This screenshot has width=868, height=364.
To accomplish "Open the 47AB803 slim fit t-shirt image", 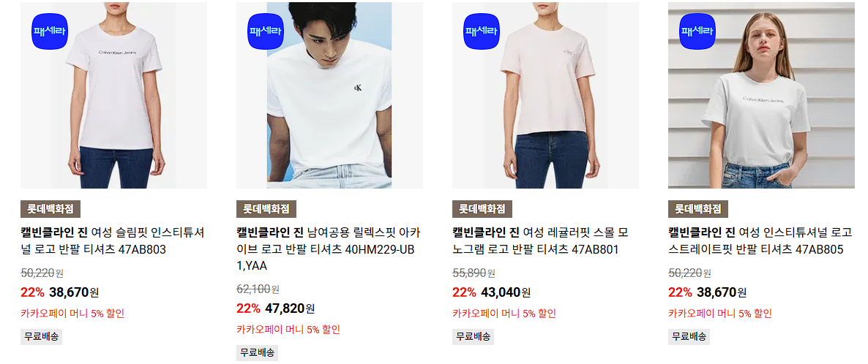I will [x=114, y=95].
